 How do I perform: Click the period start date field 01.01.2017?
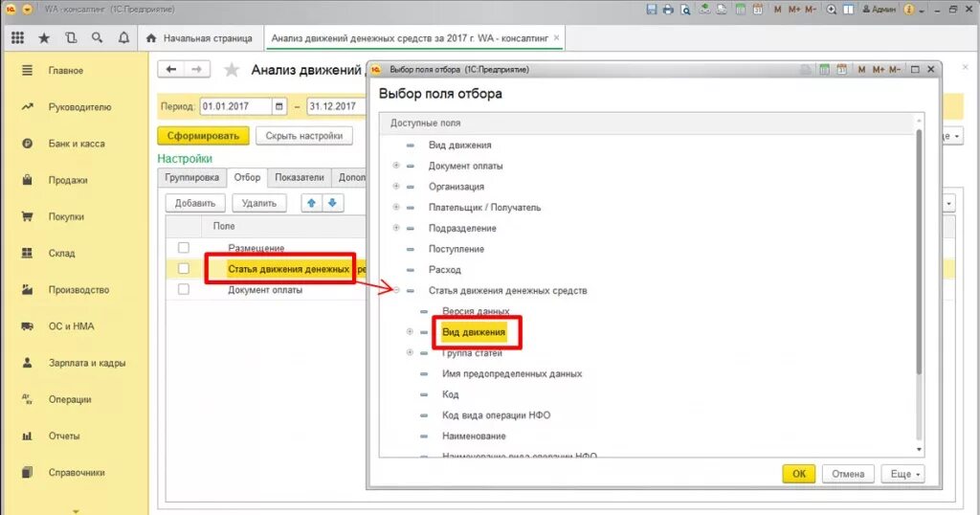tap(235, 106)
